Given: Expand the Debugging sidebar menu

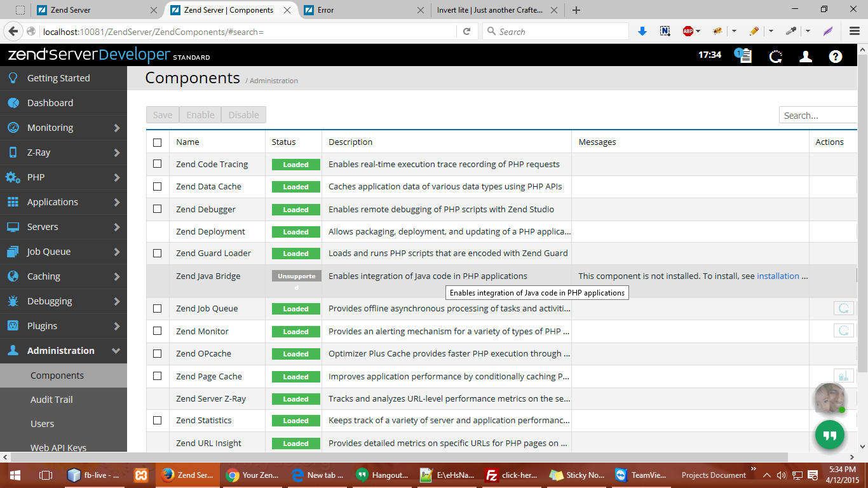Looking at the screenshot, I should point(64,301).
